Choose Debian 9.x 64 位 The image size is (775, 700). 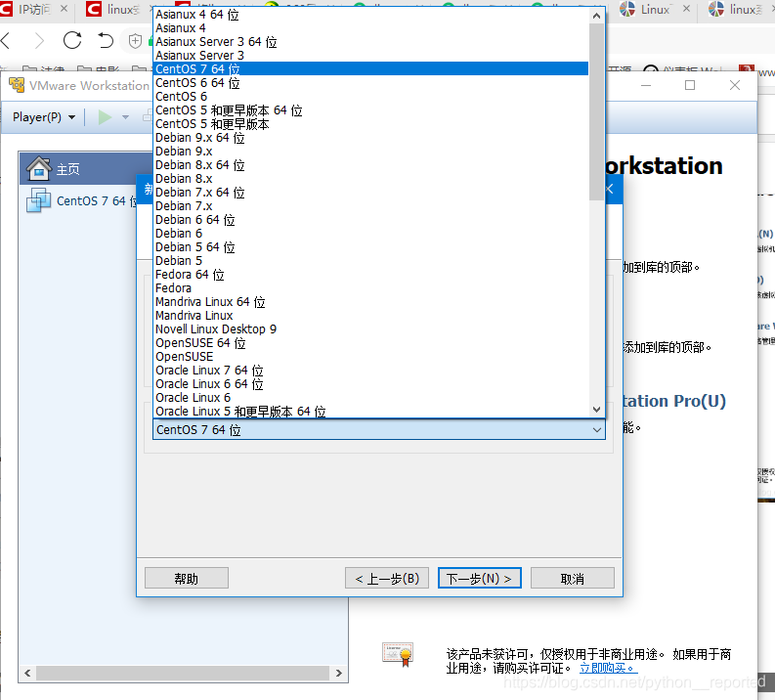370,138
